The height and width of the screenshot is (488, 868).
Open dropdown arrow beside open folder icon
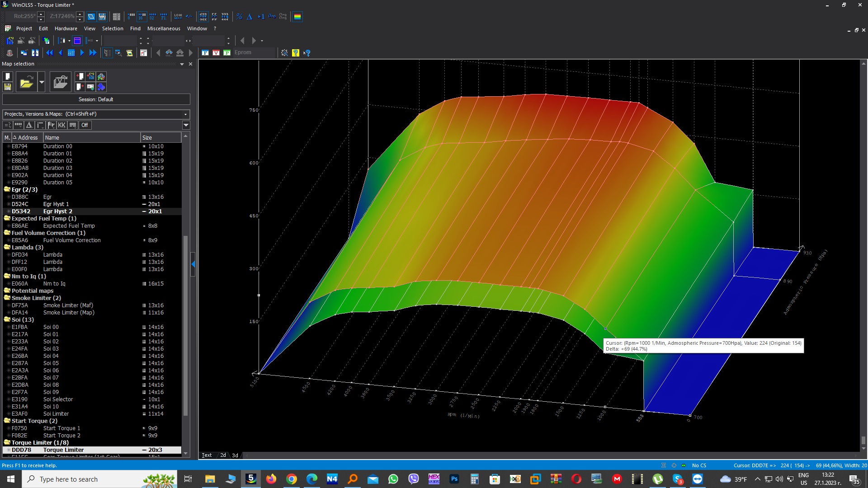[42, 82]
